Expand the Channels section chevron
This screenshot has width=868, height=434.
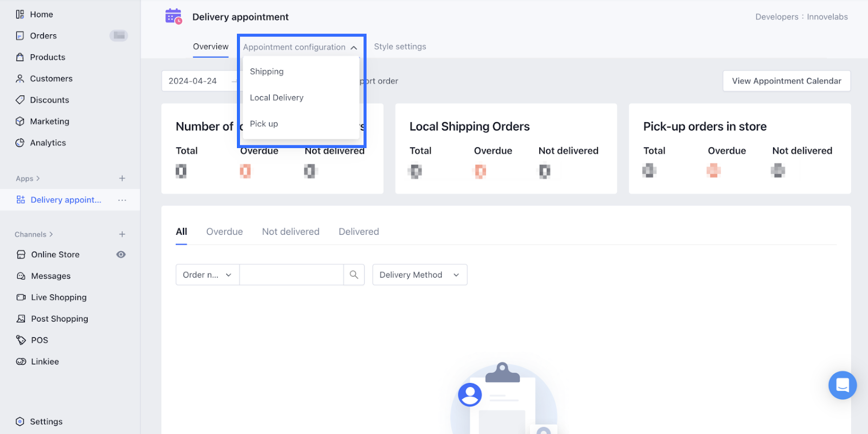[51, 234]
